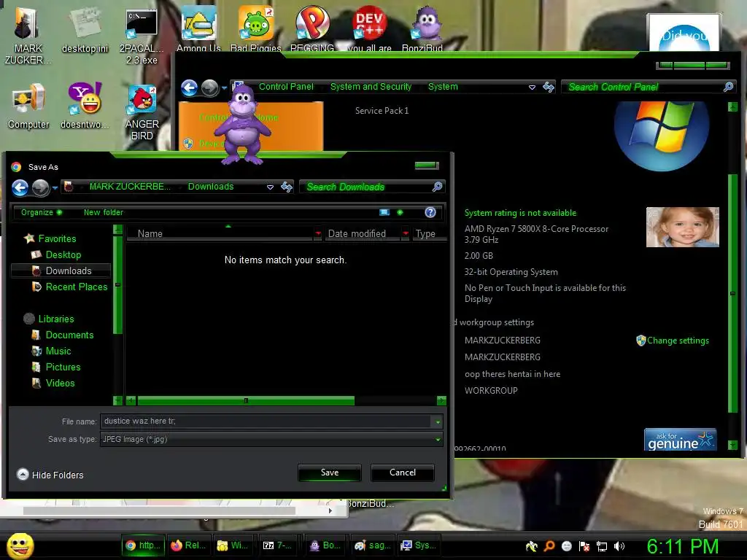Switch to the 7-Zip taskbar button
This screenshot has width=747, height=560.
[x=277, y=545]
